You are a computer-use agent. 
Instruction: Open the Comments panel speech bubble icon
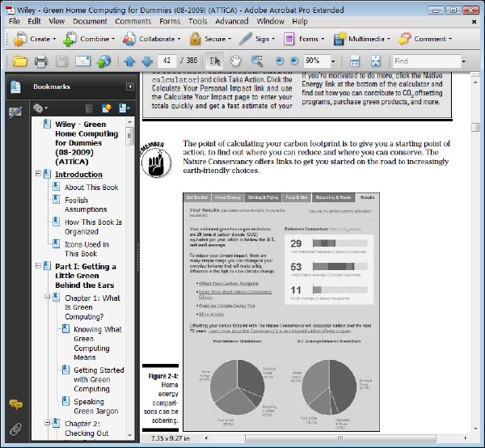click(15, 404)
